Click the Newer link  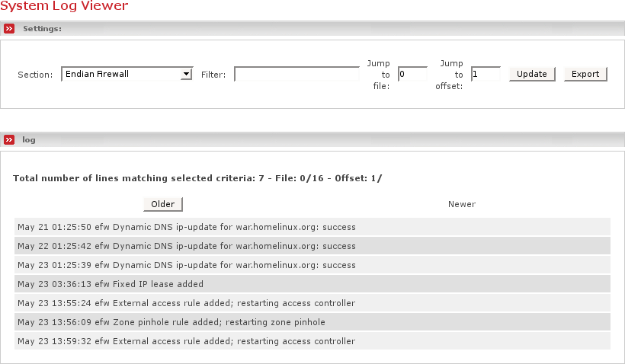click(462, 204)
